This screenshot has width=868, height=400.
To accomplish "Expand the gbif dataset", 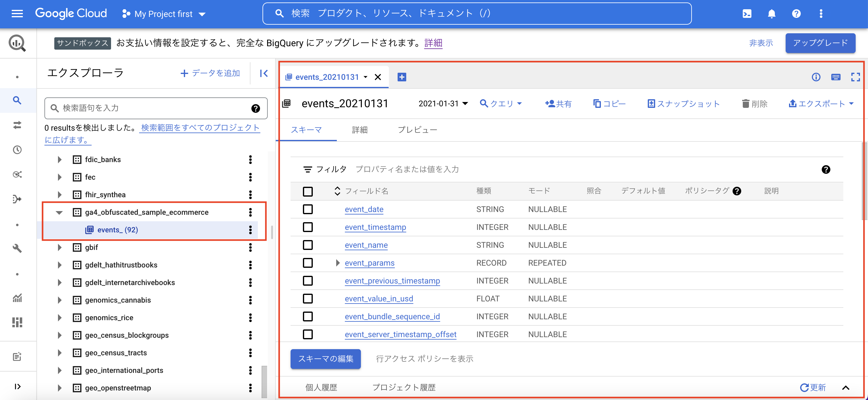I will tap(59, 247).
